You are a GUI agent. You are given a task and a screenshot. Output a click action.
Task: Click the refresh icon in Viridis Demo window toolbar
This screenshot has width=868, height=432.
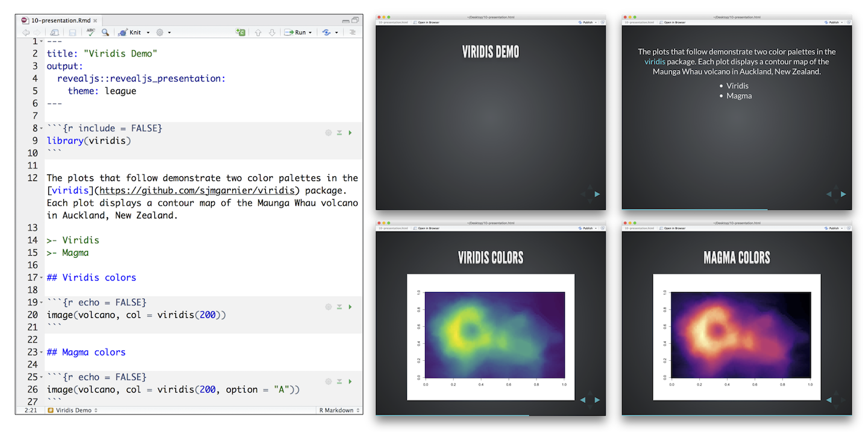[x=602, y=22]
